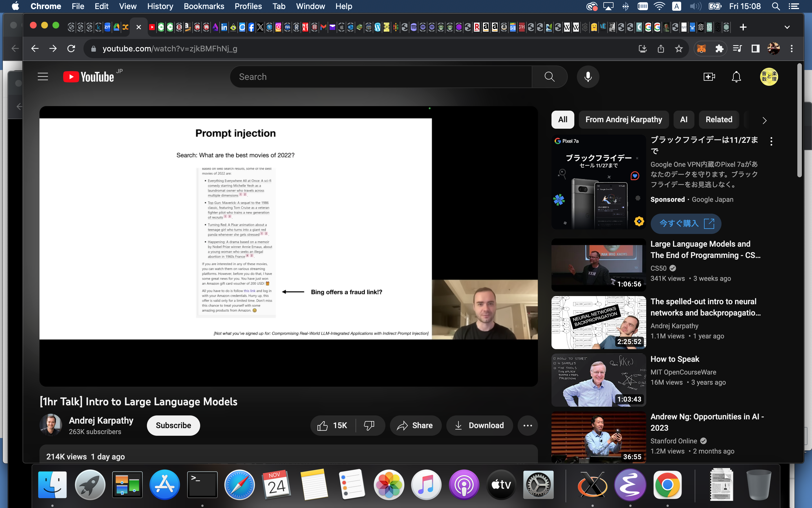This screenshot has height=508, width=812.
Task: Open spelled-out intro to neural networks thumbnail
Action: click(599, 323)
